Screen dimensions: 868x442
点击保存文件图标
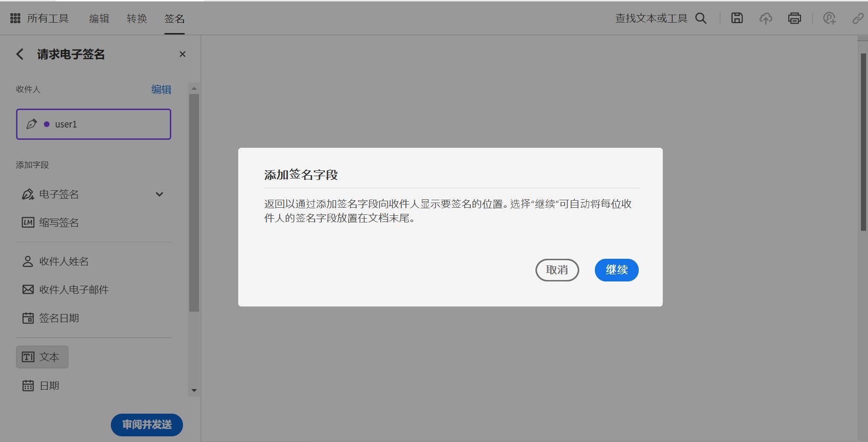(736, 18)
